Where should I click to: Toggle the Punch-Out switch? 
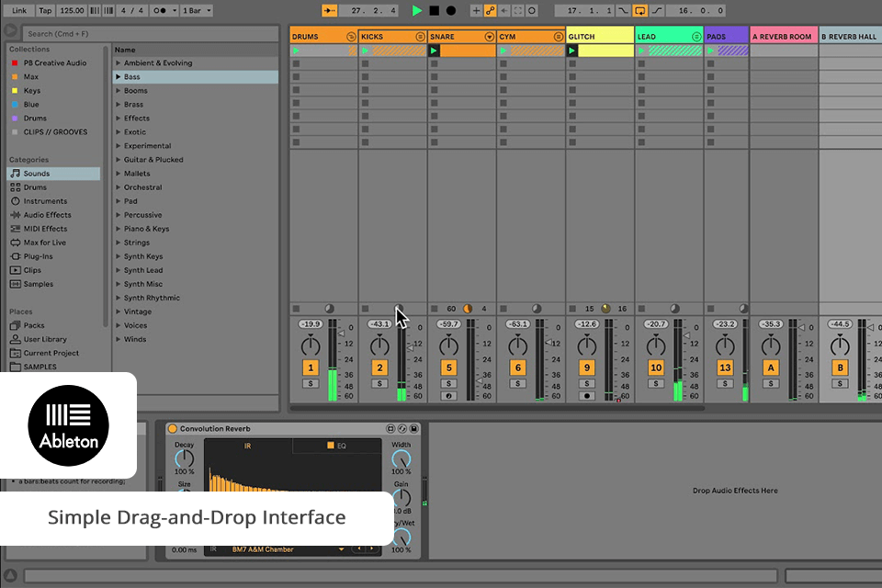[x=656, y=11]
